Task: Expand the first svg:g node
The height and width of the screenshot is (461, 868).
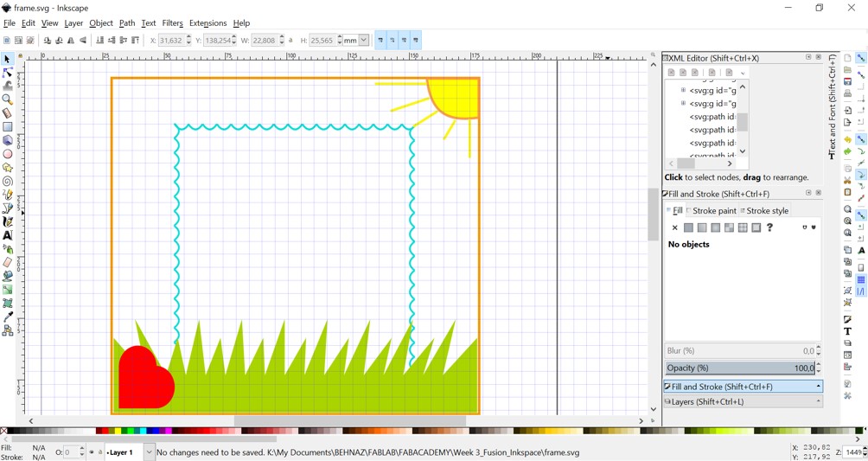Action: [683, 90]
